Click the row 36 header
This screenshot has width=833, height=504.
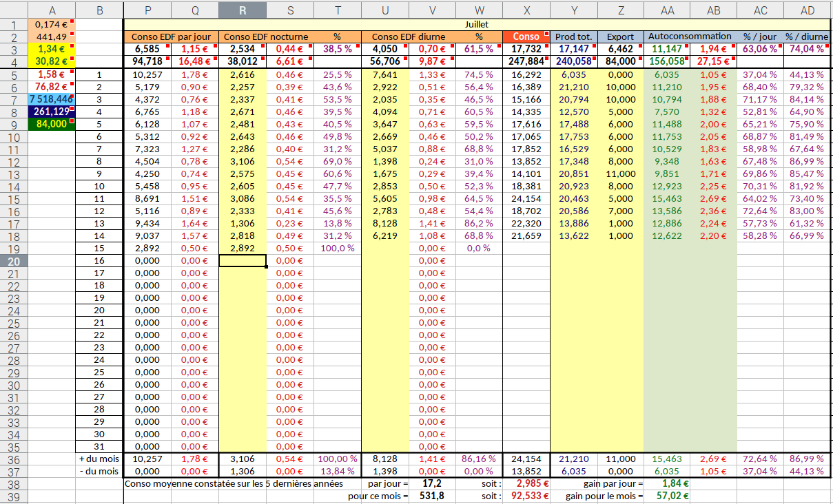(14, 459)
